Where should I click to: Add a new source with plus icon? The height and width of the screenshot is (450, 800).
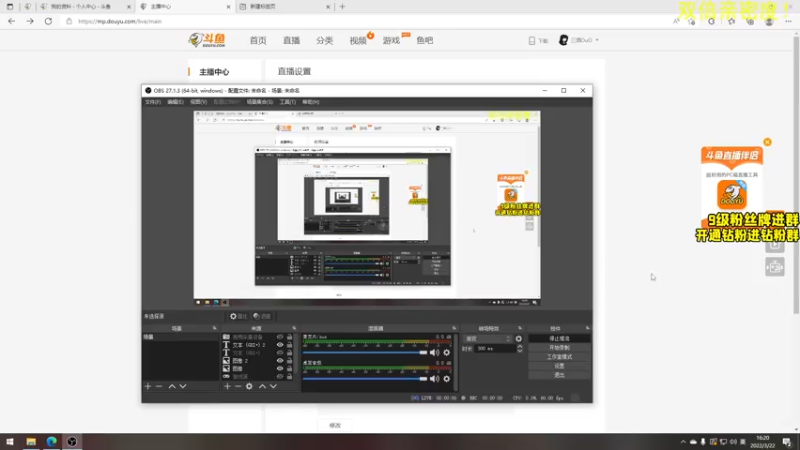click(x=227, y=386)
